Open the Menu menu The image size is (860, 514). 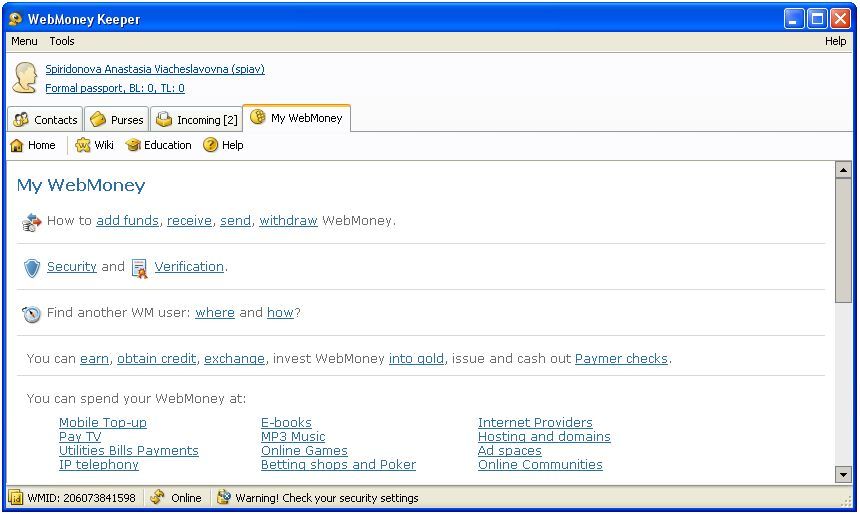tap(24, 41)
